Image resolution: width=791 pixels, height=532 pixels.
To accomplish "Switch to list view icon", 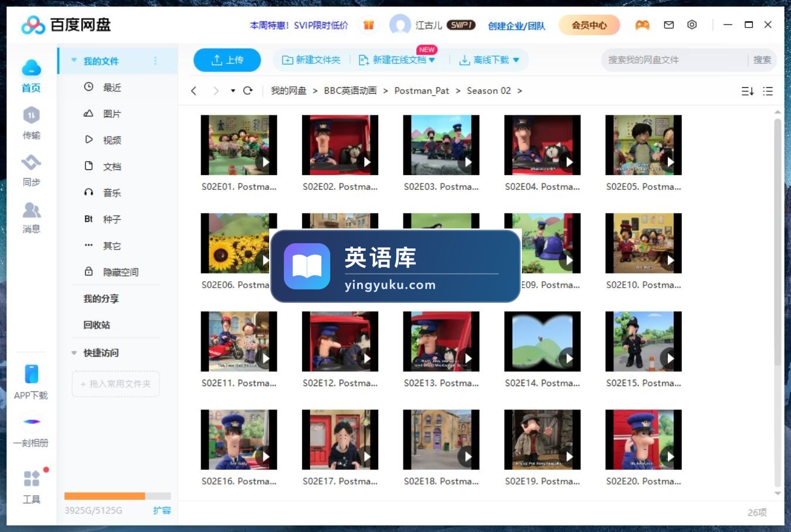I will (768, 91).
